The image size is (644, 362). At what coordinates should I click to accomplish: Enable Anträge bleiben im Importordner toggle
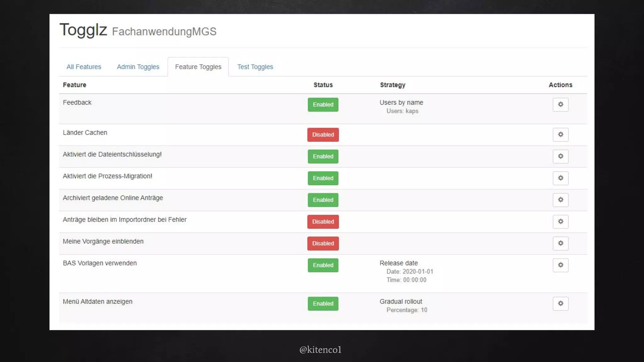click(x=323, y=222)
